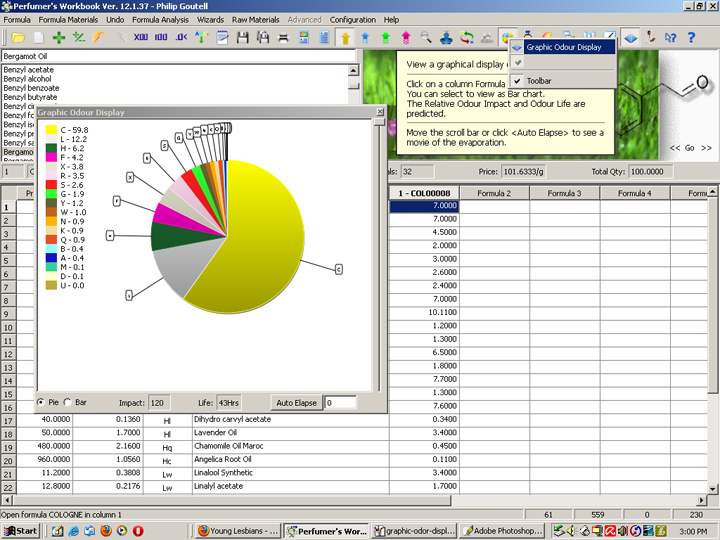Open the Formula menu
This screenshot has width=720, height=540.
click(x=17, y=20)
